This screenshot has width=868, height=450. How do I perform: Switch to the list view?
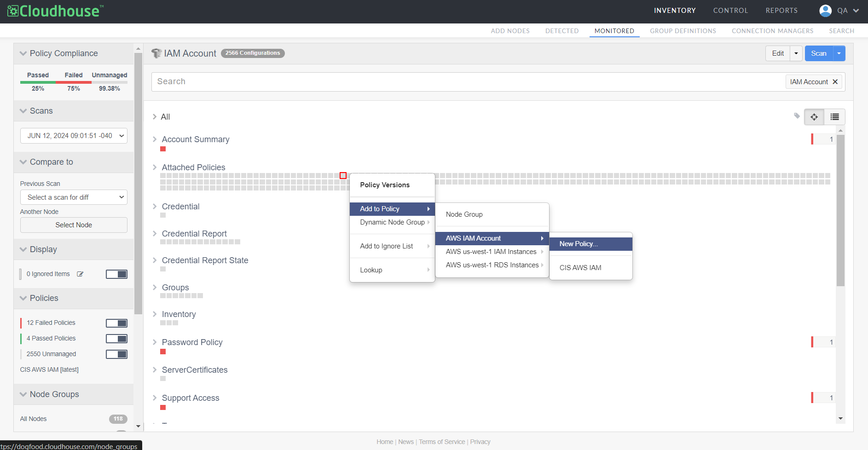pos(834,117)
